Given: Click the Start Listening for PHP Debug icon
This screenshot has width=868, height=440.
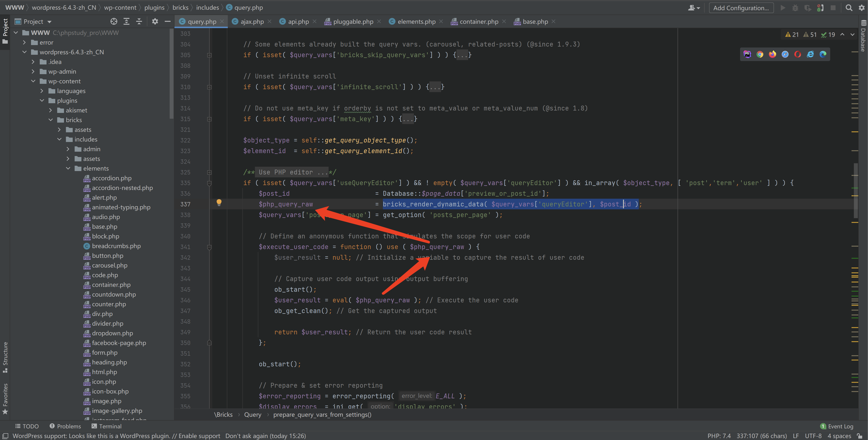Looking at the screenshot, I should 821,8.
